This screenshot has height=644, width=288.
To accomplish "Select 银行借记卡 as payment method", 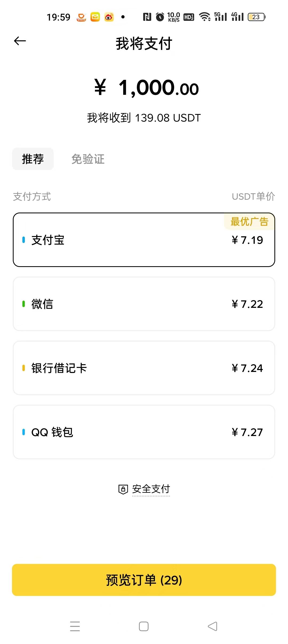I will [144, 368].
